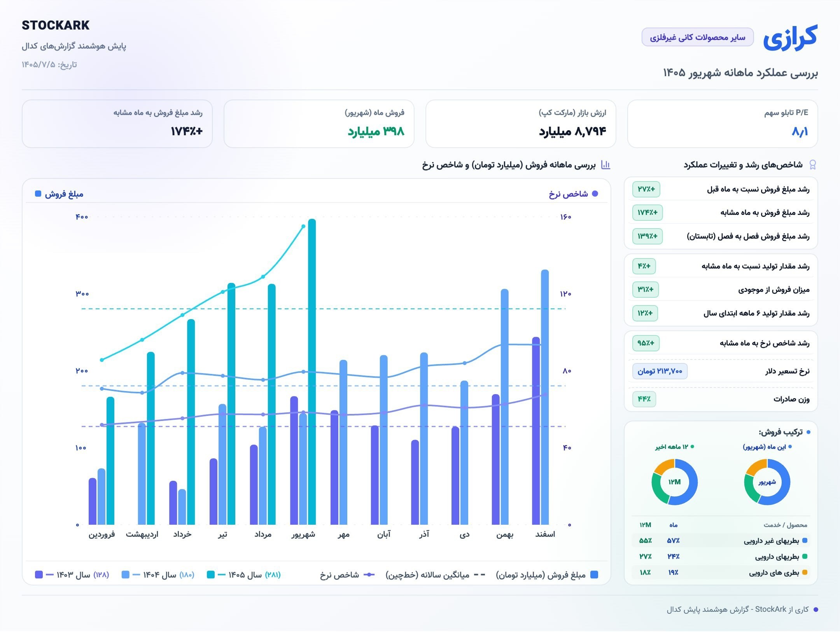Click the سایر محصولات کانی غیرفلزی industry tag
840x632 pixels.
pos(697,37)
